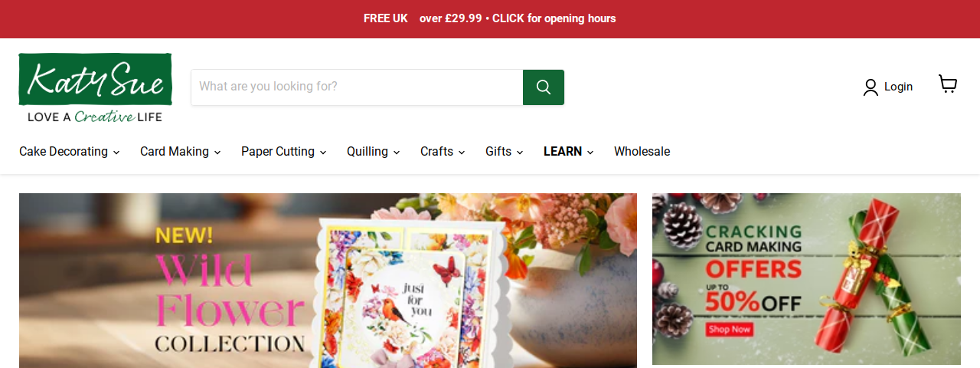Screen dimensions: 980x368
Task: Open the Cracking Card Making Offers banner
Action: tap(806, 279)
